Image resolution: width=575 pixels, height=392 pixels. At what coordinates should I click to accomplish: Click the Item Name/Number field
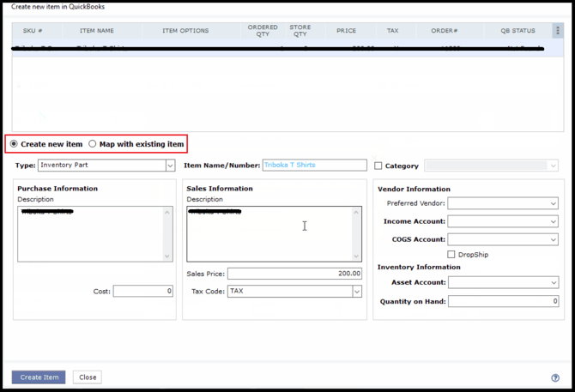click(x=314, y=166)
